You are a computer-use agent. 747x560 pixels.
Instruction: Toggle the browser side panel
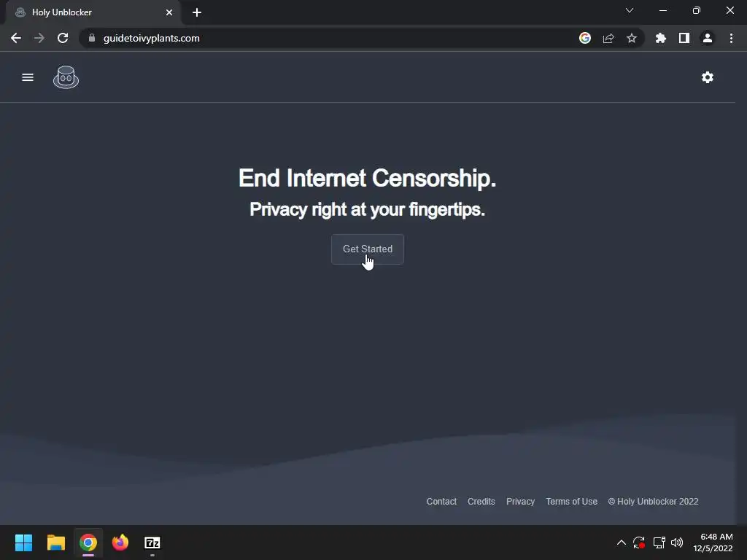tap(684, 38)
